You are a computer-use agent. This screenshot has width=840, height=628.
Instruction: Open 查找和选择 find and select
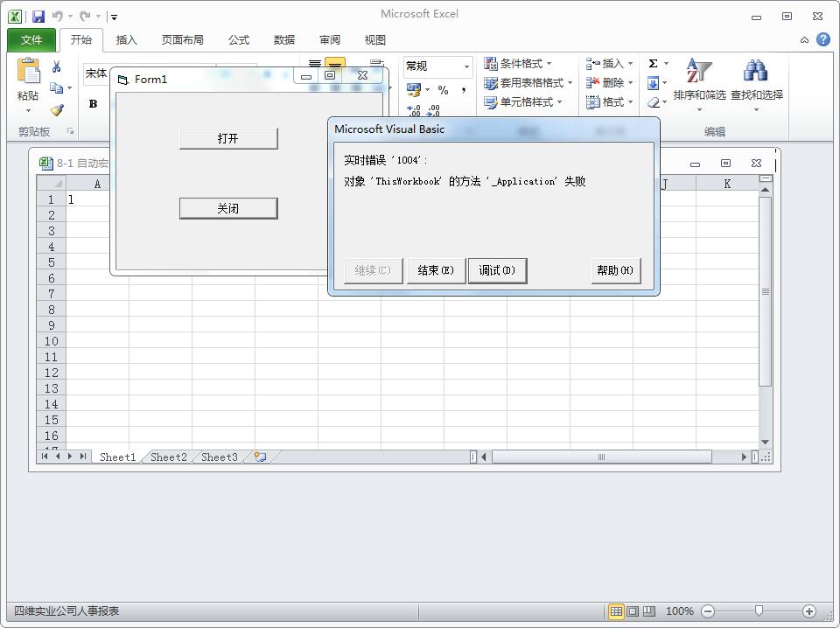[756, 83]
